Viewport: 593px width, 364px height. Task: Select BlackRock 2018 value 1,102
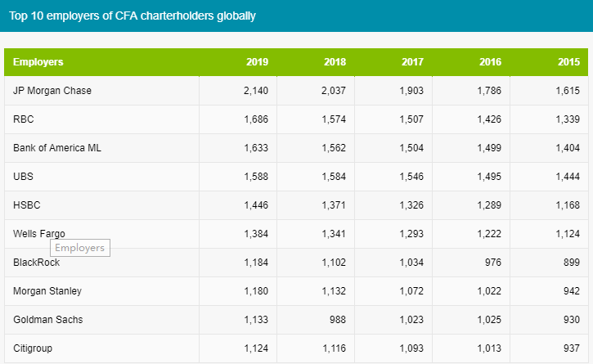[x=334, y=263]
